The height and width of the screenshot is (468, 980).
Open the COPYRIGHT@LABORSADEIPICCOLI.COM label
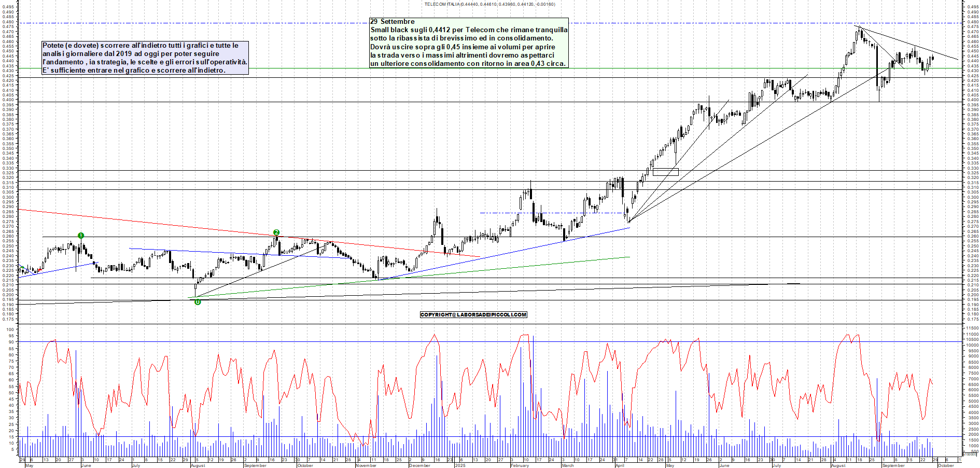pyautogui.click(x=473, y=314)
